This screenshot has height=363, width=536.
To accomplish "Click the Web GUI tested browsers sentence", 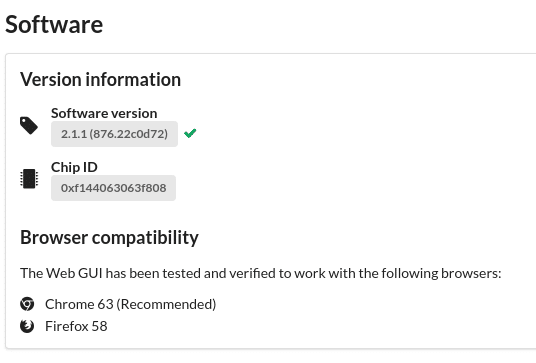I will tap(261, 273).
